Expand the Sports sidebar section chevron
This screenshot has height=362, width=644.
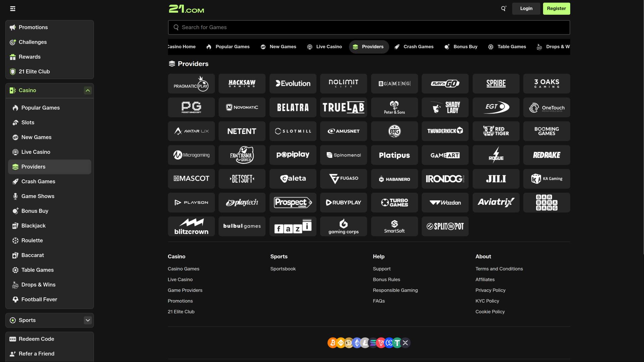pyautogui.click(x=88, y=320)
